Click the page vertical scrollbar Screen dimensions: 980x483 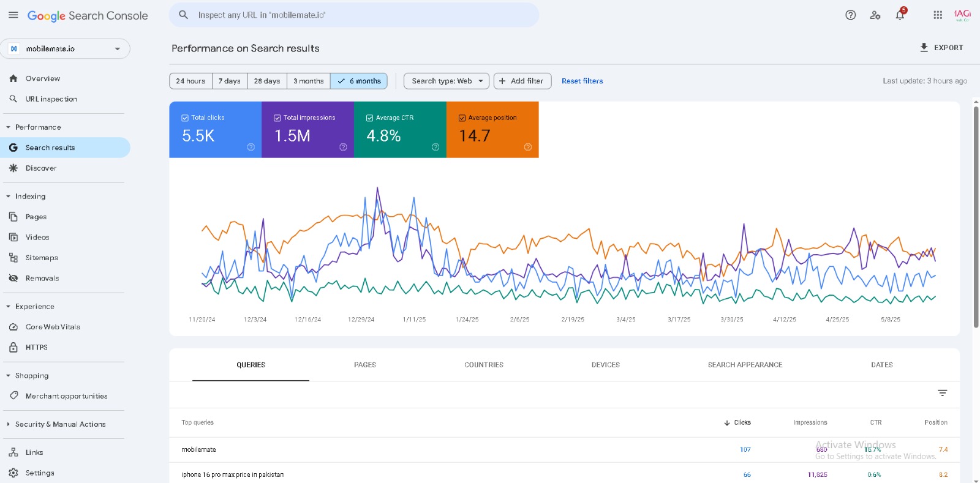[976, 217]
